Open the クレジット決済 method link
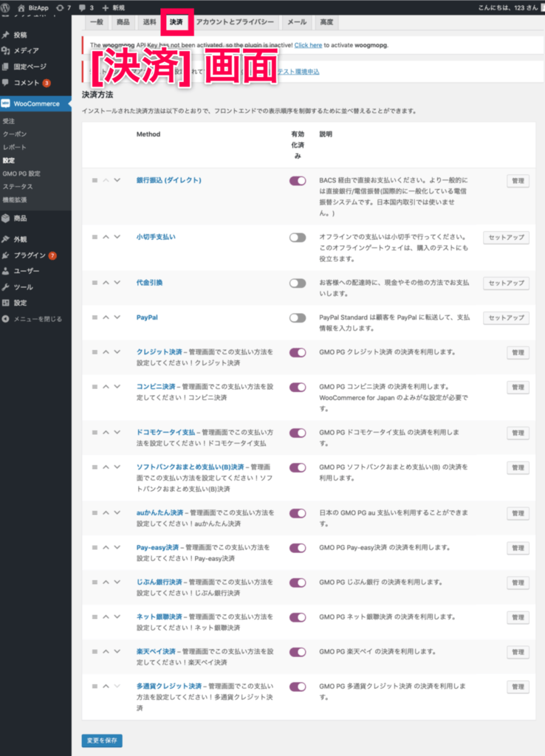This screenshot has width=545, height=756. [160, 352]
